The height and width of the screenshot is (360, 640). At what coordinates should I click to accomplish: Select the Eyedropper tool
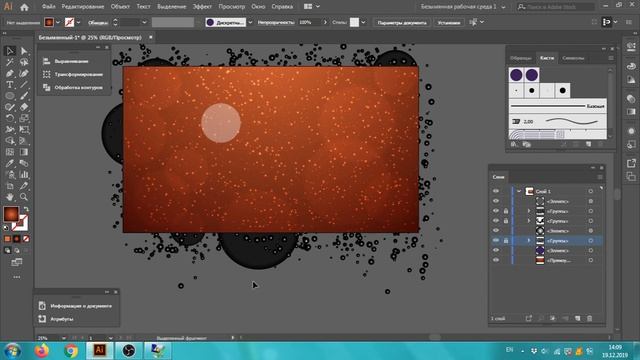point(10,163)
